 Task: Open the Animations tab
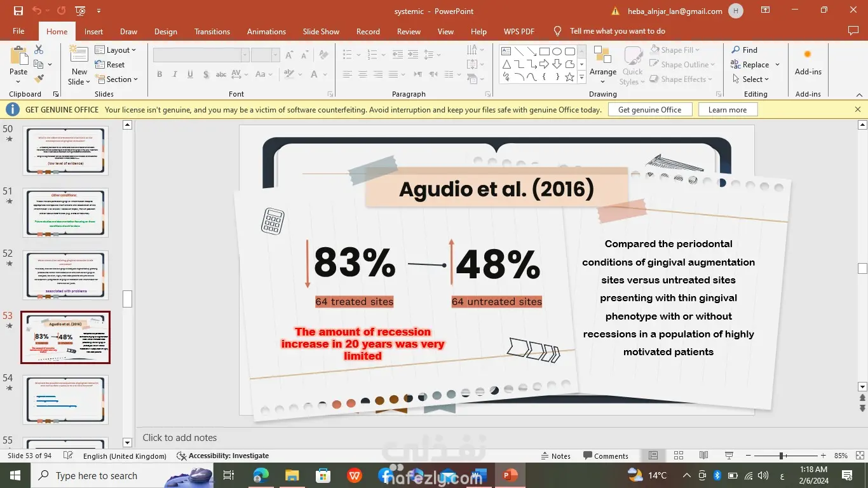click(266, 31)
